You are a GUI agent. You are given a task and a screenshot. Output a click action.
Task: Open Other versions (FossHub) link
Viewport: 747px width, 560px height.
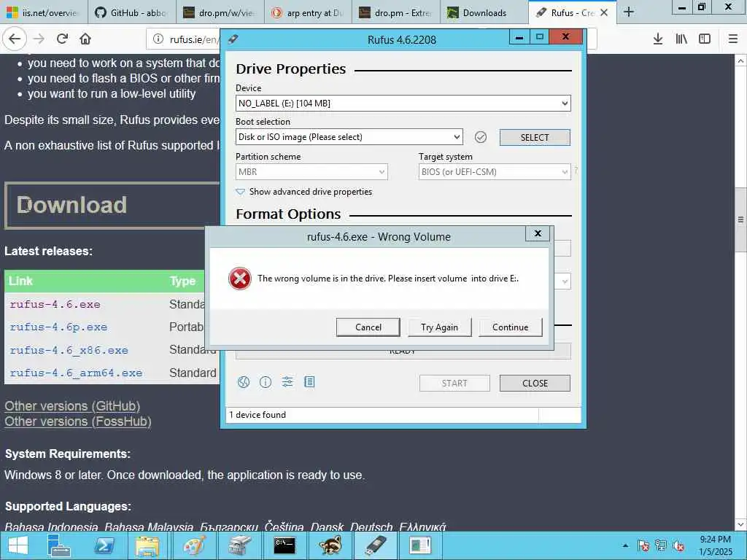click(78, 421)
